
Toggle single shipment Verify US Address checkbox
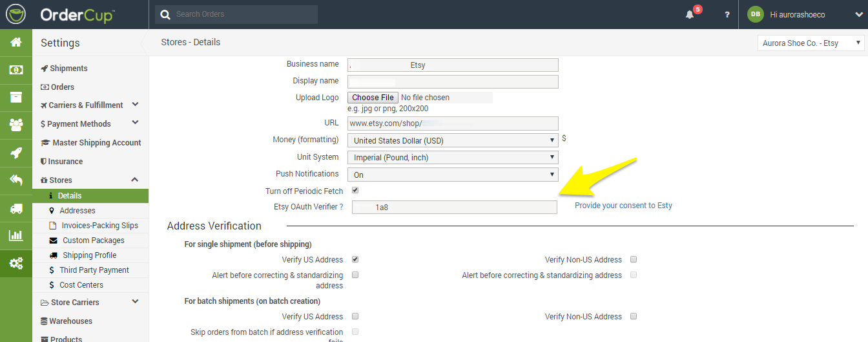(355, 259)
